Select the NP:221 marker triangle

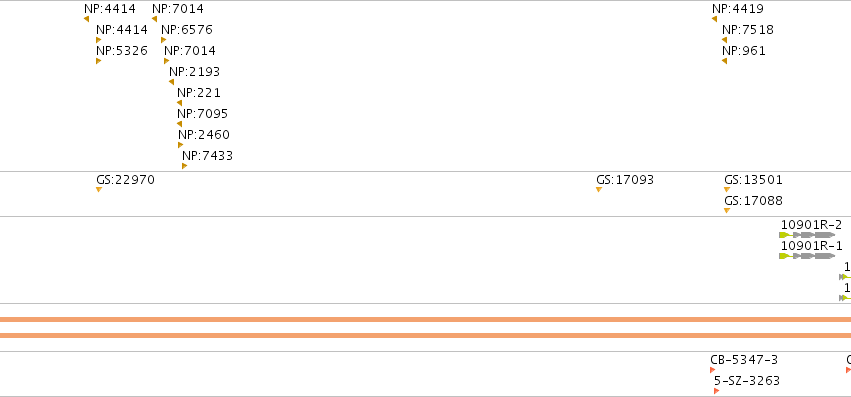point(180,103)
